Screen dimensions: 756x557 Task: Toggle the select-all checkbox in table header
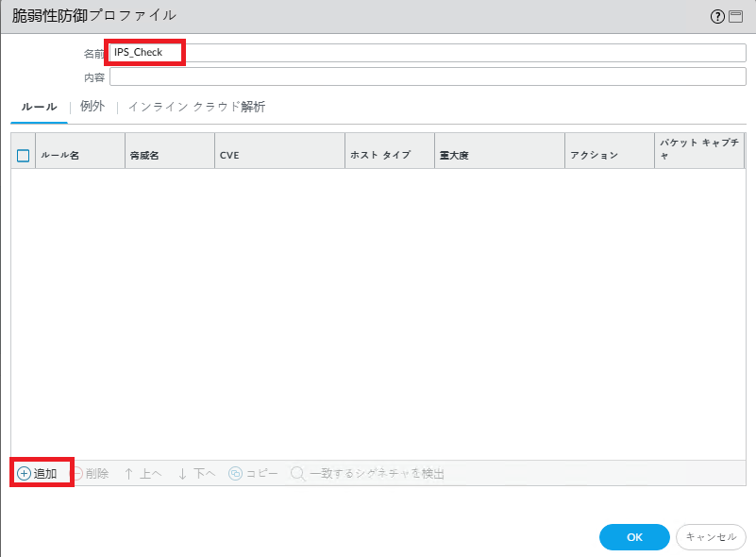pos(24,156)
